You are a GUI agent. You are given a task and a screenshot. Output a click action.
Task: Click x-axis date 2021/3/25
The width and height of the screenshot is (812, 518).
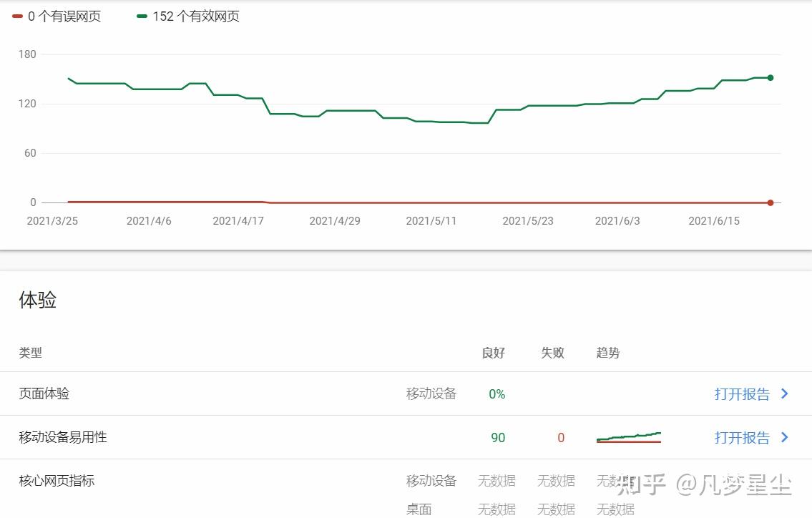[x=52, y=221]
